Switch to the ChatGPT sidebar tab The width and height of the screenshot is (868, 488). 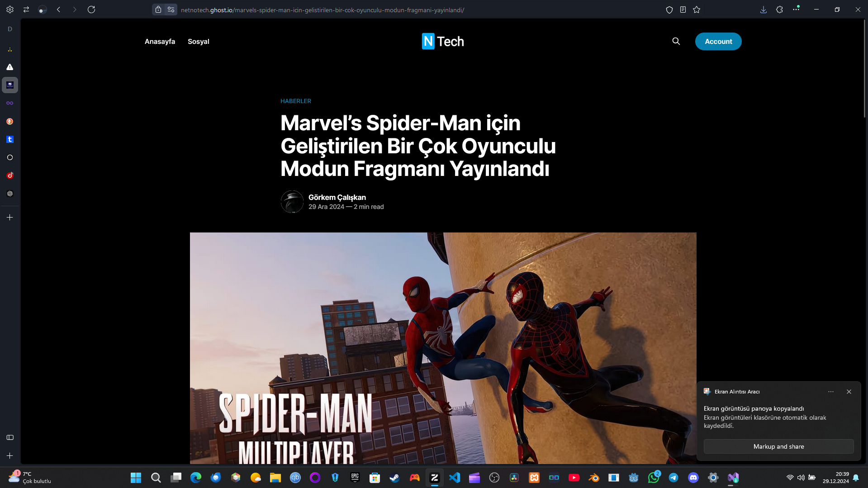[x=10, y=194]
